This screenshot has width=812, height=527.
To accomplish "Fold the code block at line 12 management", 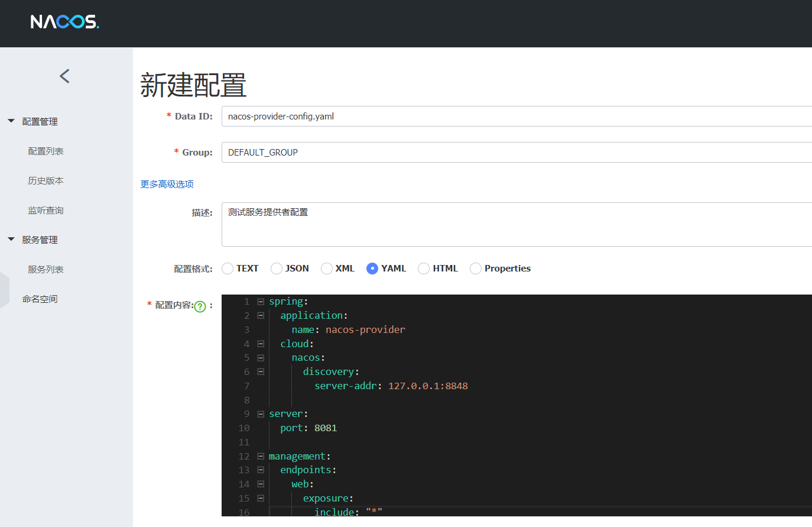I will pos(261,456).
